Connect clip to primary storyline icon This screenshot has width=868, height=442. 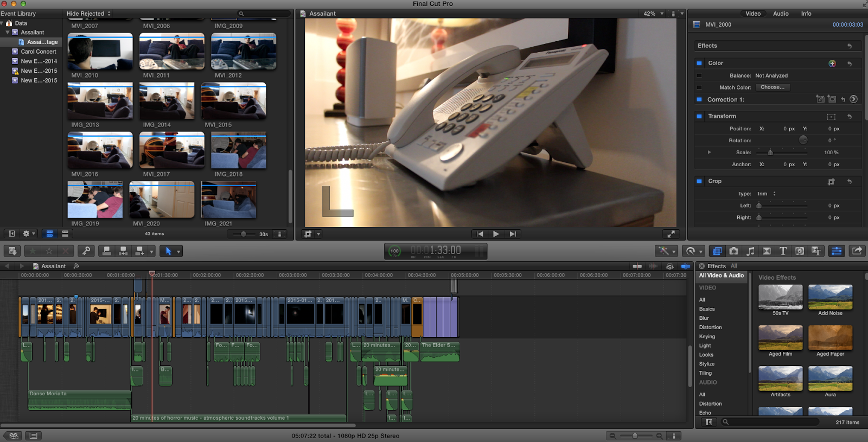107,251
